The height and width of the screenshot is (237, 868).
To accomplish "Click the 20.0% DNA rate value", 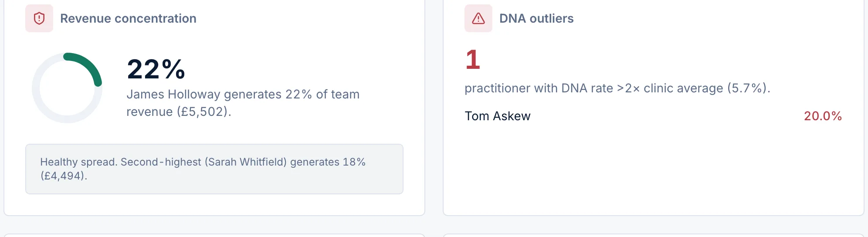I will (x=823, y=116).
